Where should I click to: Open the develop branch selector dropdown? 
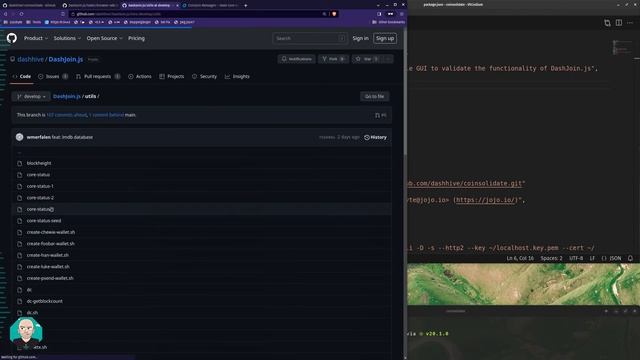tap(31, 96)
